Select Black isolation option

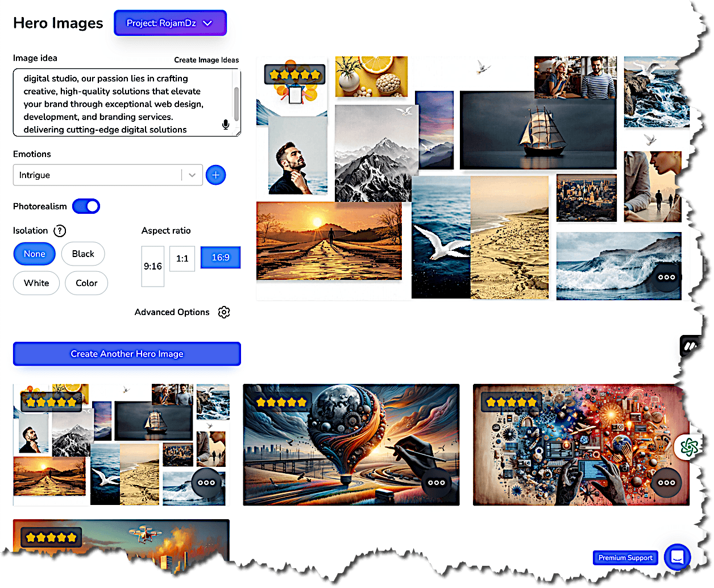83,254
